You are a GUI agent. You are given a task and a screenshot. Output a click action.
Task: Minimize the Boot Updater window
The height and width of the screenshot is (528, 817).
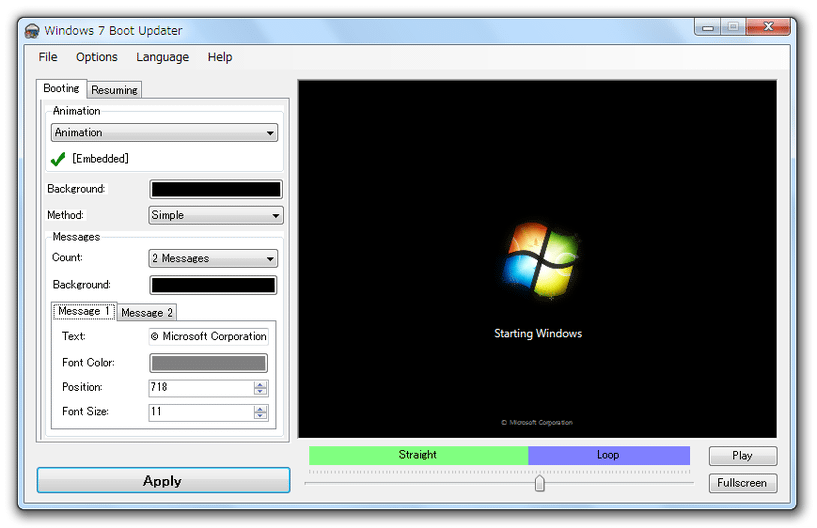708,27
